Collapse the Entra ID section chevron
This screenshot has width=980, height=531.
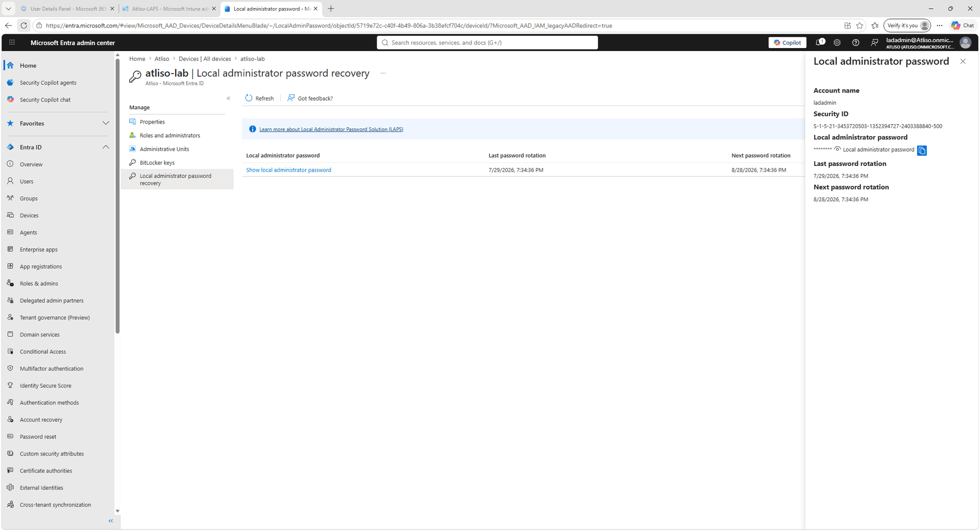(x=106, y=148)
